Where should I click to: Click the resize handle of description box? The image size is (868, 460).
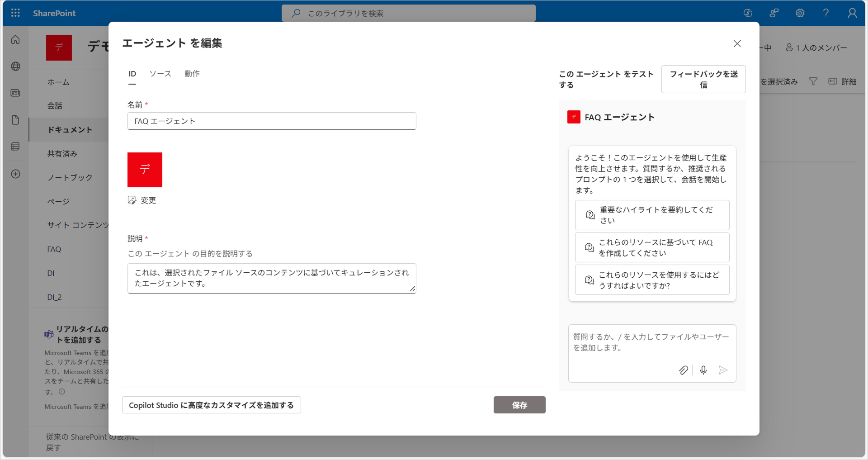click(412, 289)
